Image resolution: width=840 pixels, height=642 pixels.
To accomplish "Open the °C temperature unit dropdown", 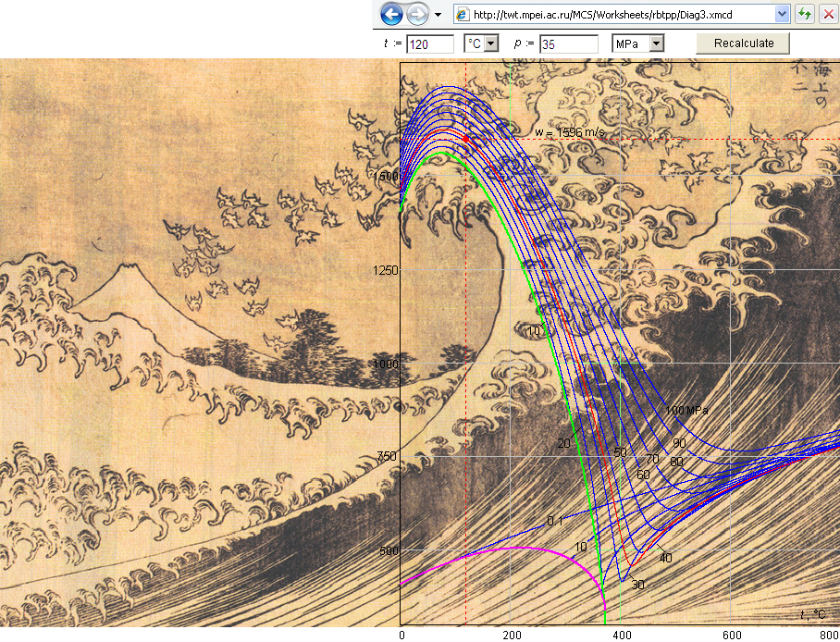I will click(491, 44).
